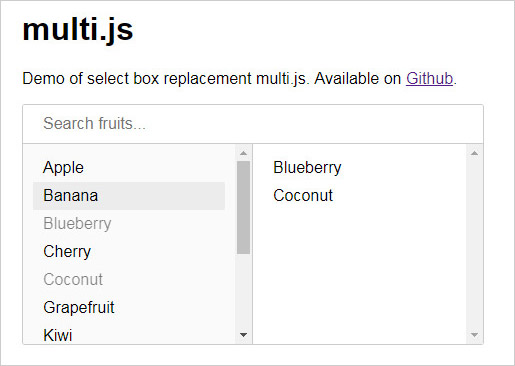This screenshot has height=366, width=515.
Task: Toggle the greyed Blueberry item in left list
Action: click(129, 224)
